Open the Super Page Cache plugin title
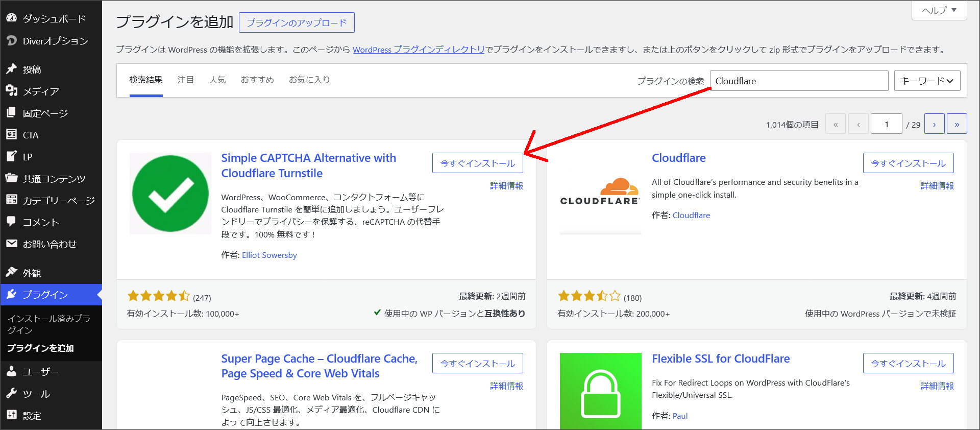This screenshot has height=430, width=980. [x=320, y=366]
